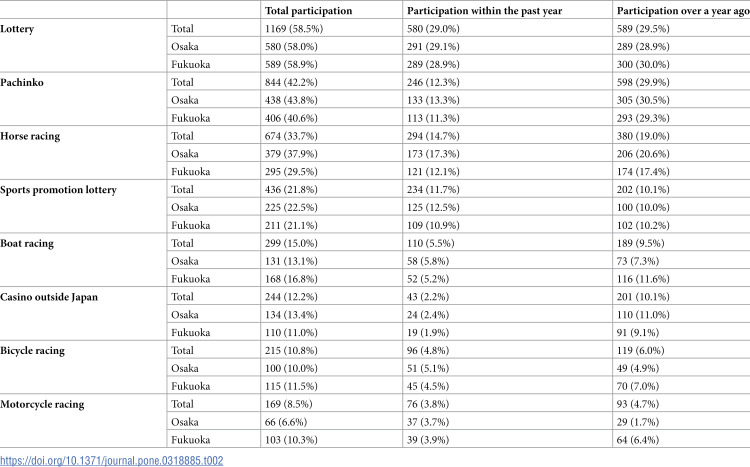The height and width of the screenshot is (467, 750).
Task: Select the Bicycle racing row label
Action: [33, 351]
